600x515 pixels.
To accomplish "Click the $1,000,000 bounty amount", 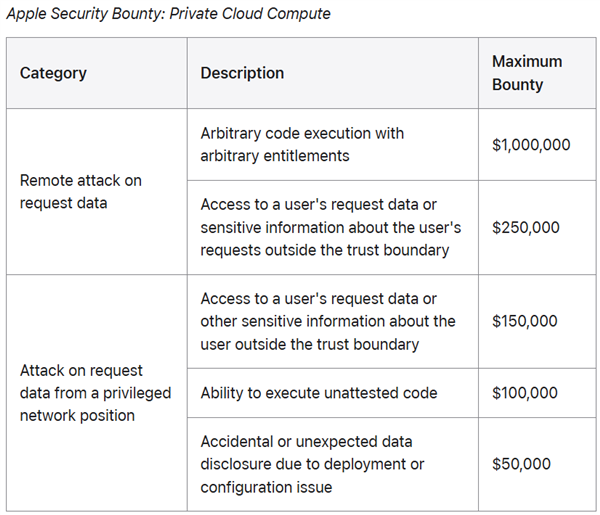I will coord(531,145).
